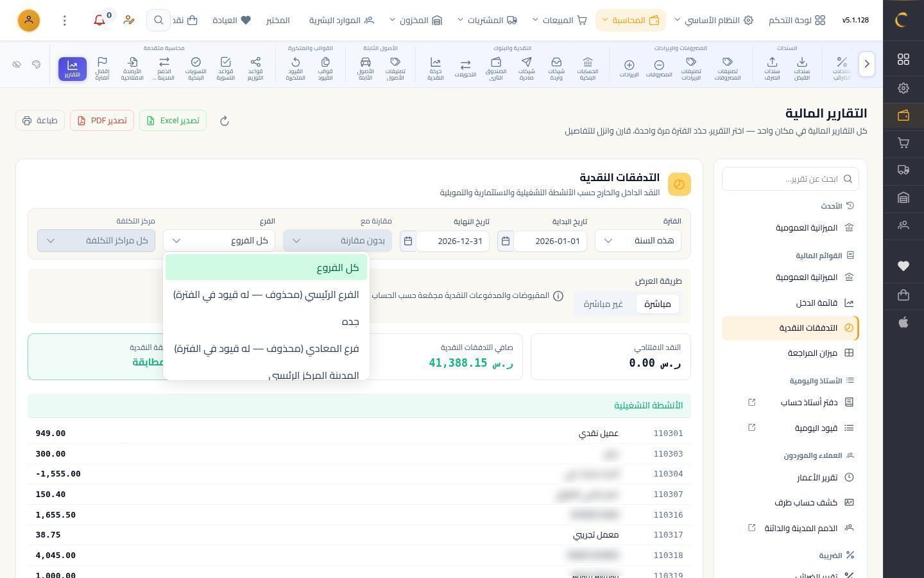Open سندات القبض from the ribbon
The width and height of the screenshot is (924, 578).
click(801, 68)
